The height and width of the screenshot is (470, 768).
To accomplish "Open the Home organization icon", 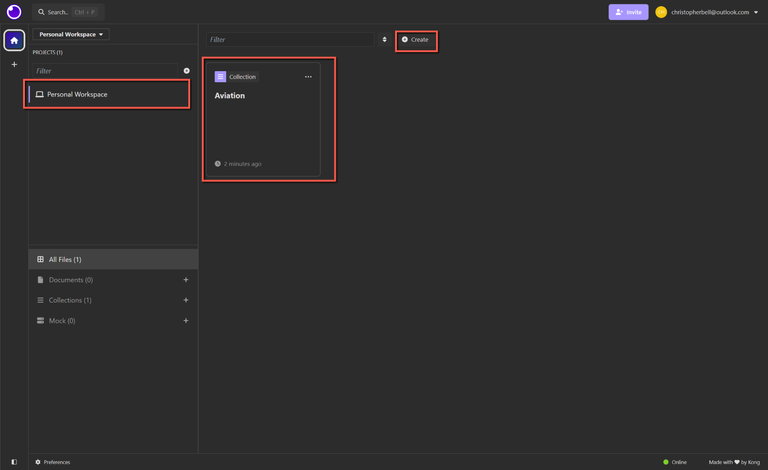I will [x=14, y=41].
